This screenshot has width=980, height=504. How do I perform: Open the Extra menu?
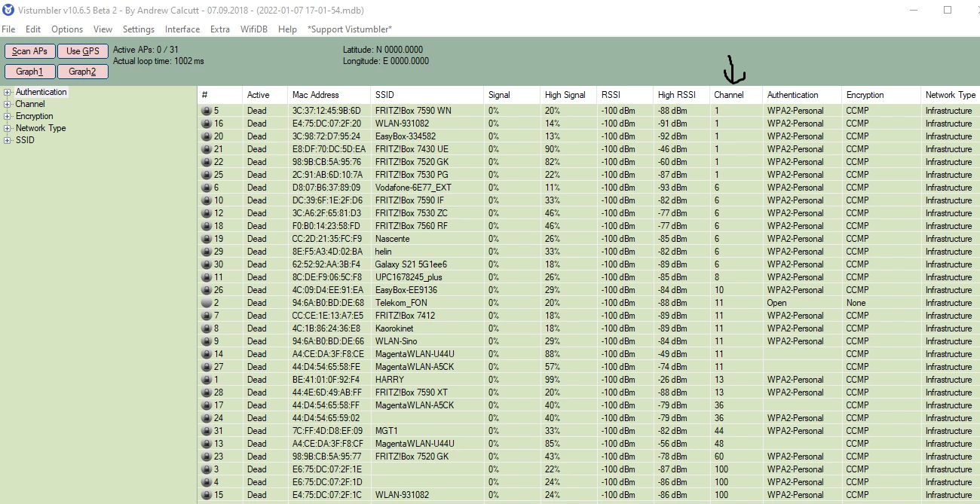[x=220, y=29]
